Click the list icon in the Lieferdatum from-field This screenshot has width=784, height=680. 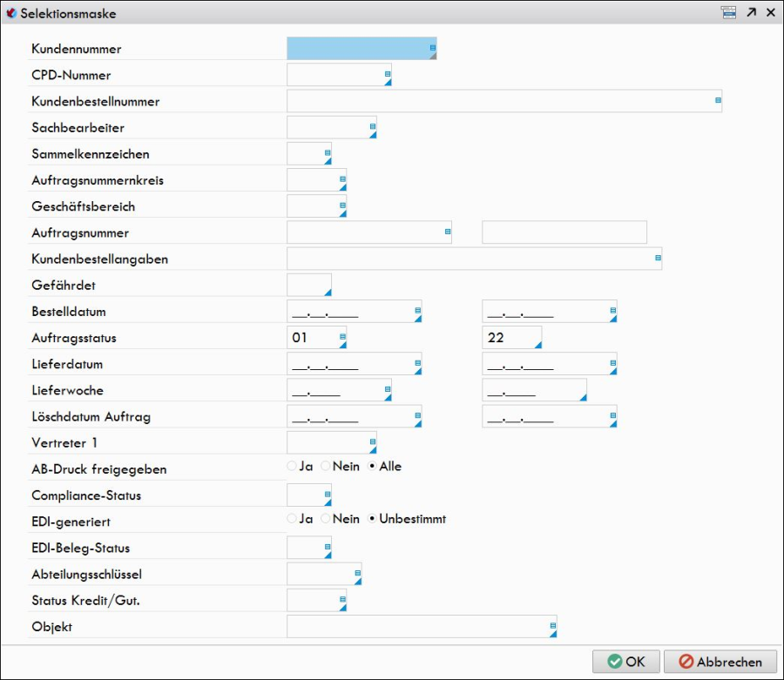coord(417,363)
